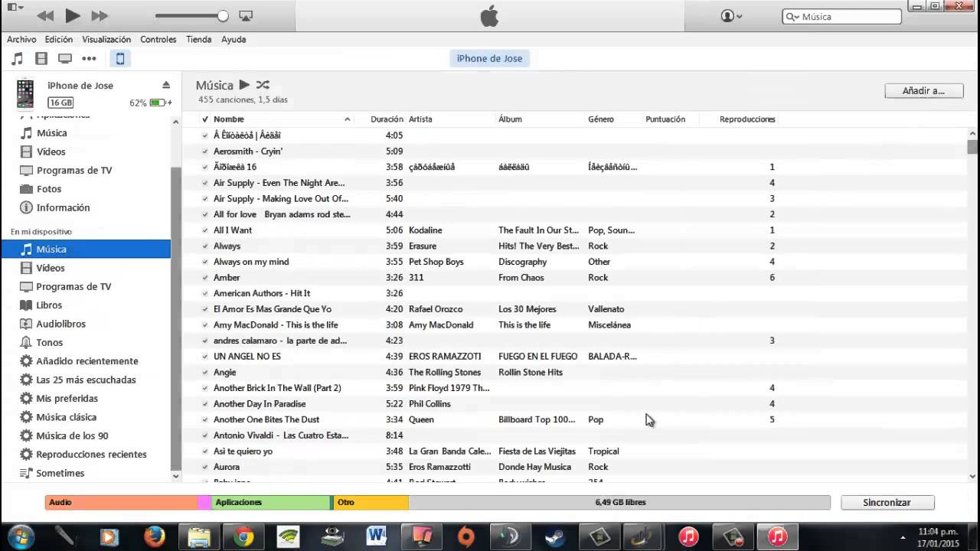The height and width of the screenshot is (551, 980).
Task: Open the TV Shows library icon in toolbar
Action: click(65, 58)
